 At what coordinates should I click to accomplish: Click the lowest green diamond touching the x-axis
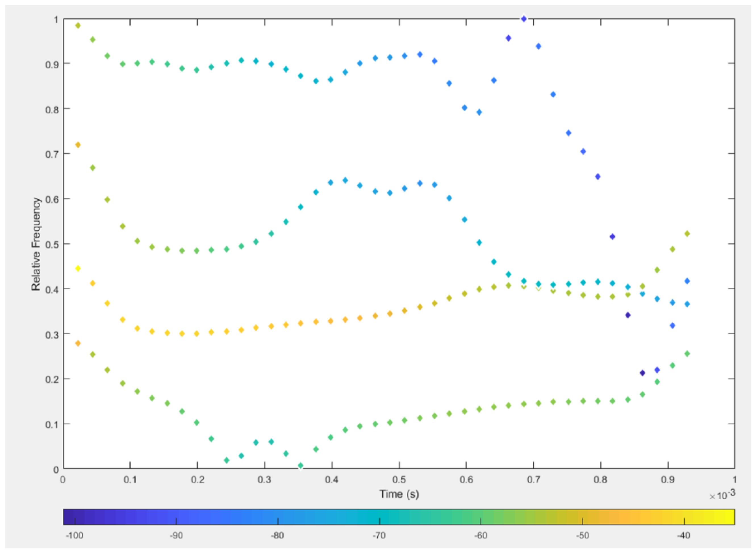point(300,466)
